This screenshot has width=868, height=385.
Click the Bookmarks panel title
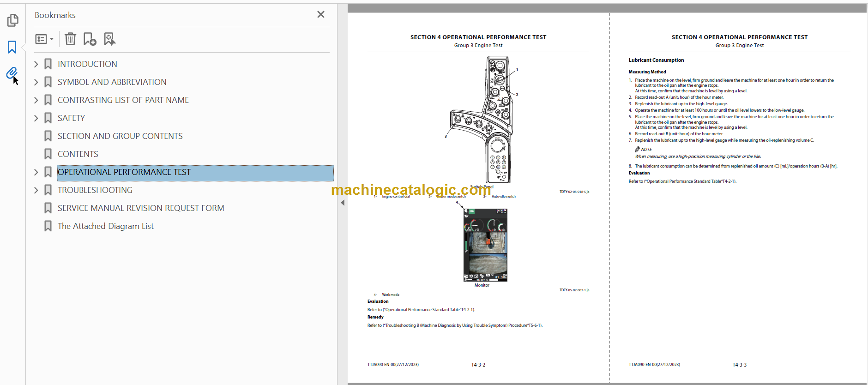[x=55, y=15]
